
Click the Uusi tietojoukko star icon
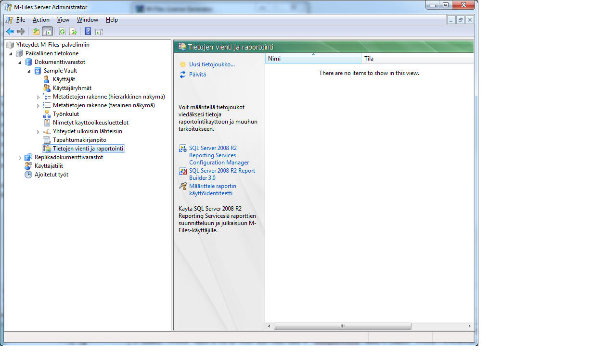click(182, 64)
